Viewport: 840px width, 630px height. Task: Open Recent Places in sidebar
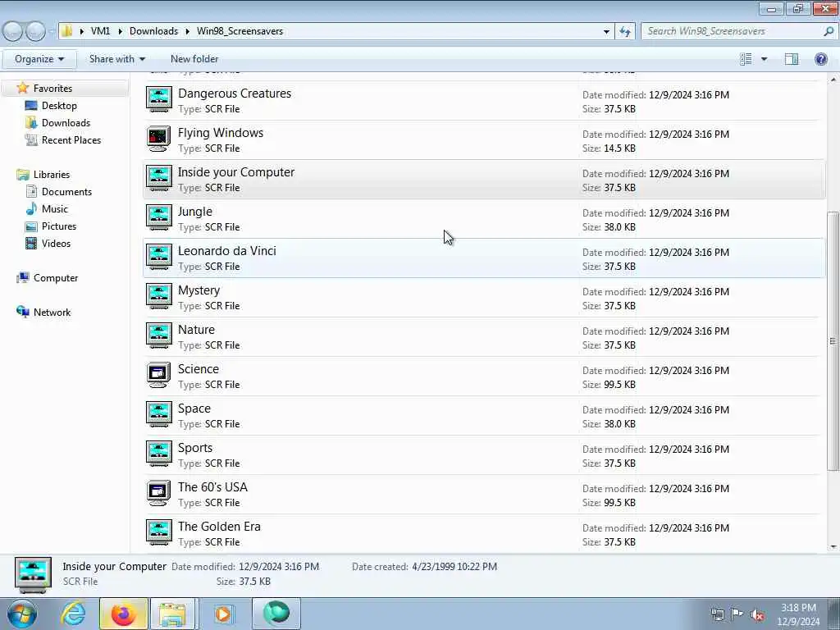(x=71, y=139)
